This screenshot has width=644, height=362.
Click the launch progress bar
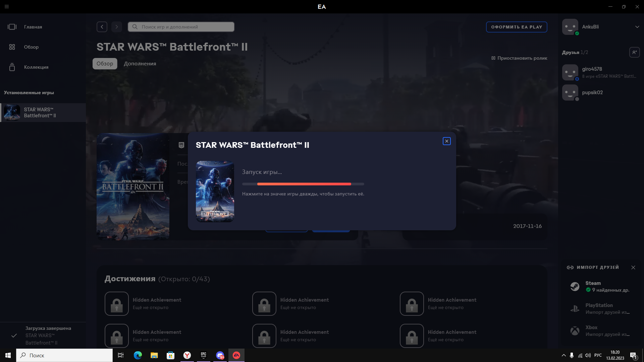pyautogui.click(x=303, y=184)
